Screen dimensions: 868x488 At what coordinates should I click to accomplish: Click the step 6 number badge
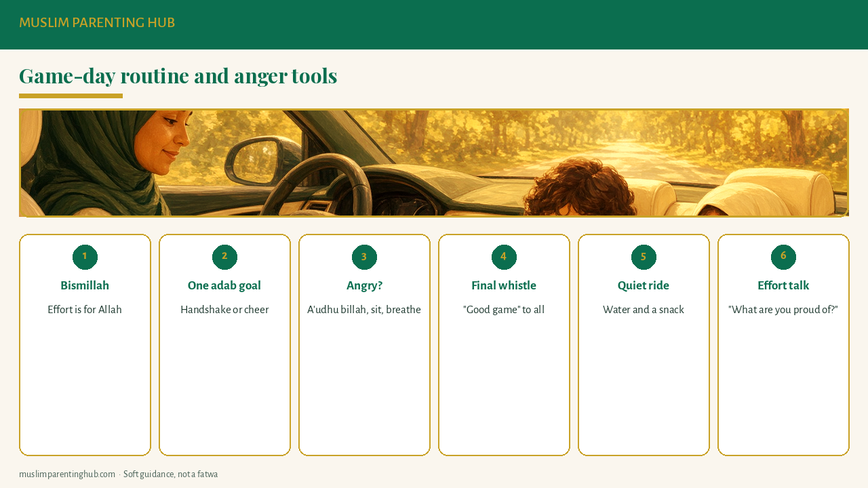783,257
